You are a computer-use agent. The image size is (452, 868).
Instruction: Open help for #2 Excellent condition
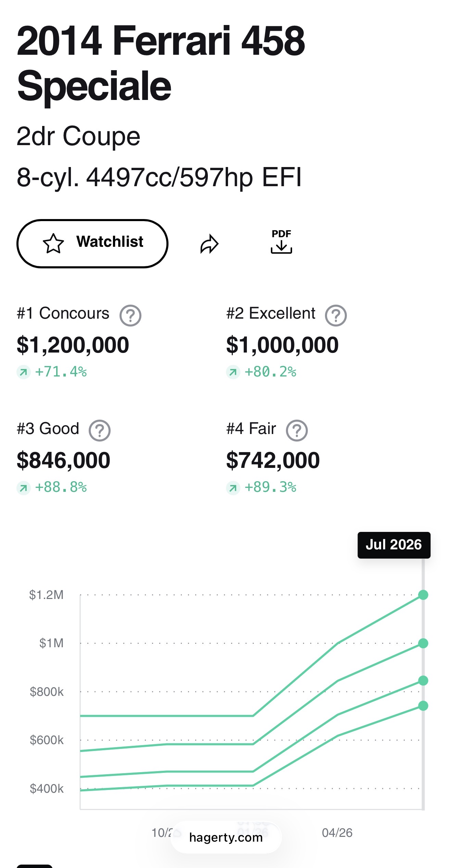(x=336, y=315)
